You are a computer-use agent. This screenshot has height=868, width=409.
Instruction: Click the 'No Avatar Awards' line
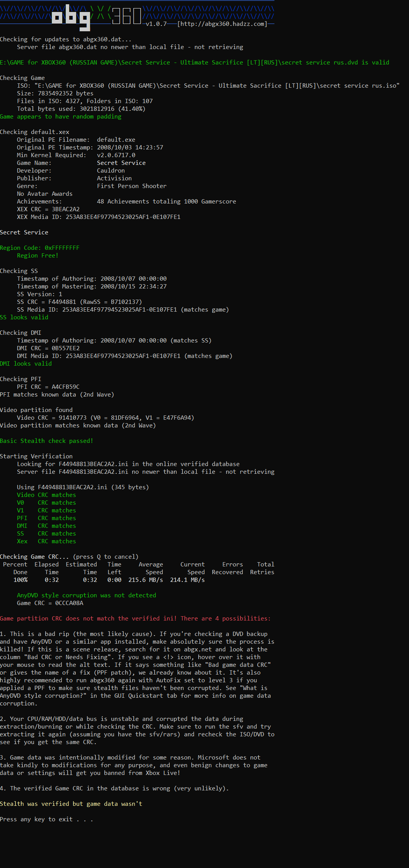[45, 194]
